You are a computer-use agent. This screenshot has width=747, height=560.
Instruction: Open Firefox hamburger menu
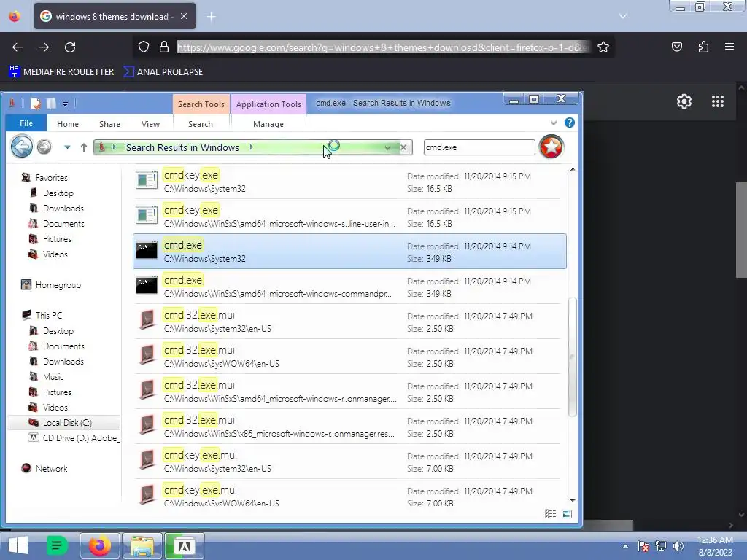click(x=729, y=47)
